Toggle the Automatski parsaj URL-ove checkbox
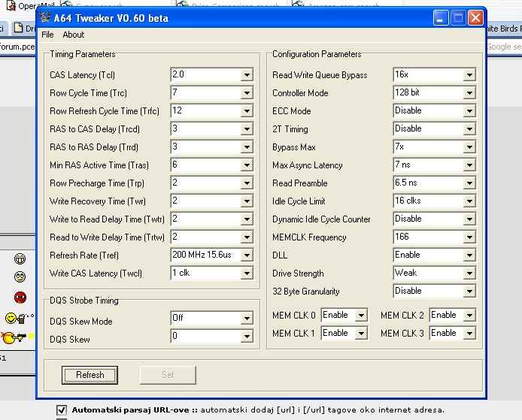Screen dimensions: 522x420 (x=62, y=410)
